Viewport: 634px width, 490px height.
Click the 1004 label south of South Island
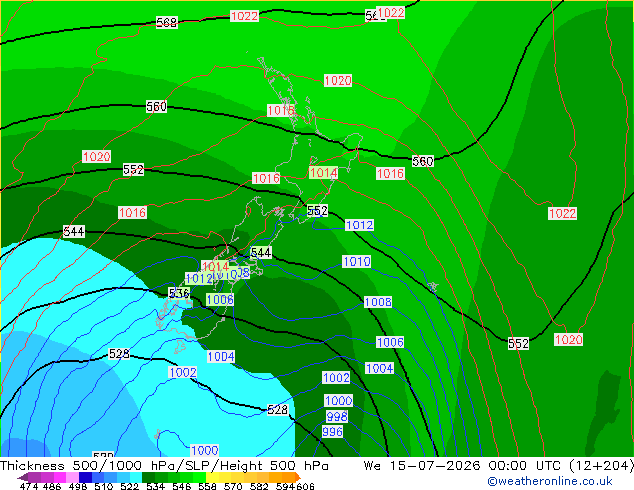(221, 357)
